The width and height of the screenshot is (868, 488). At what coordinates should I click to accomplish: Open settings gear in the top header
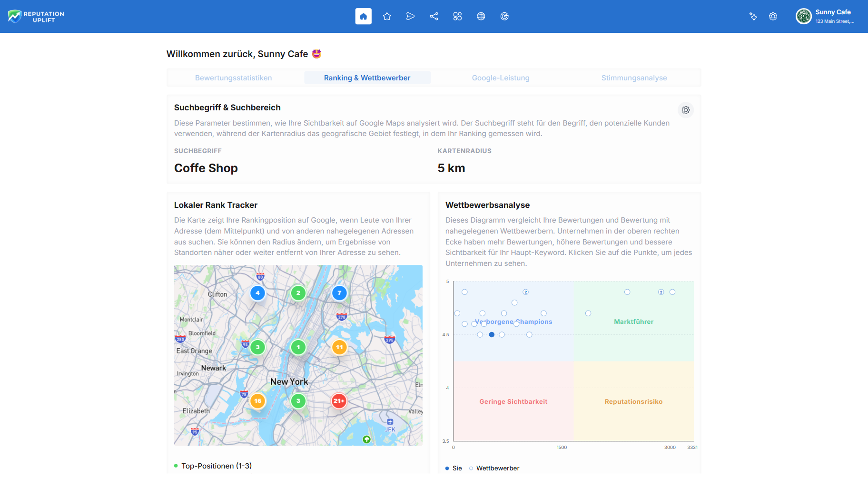coord(773,17)
